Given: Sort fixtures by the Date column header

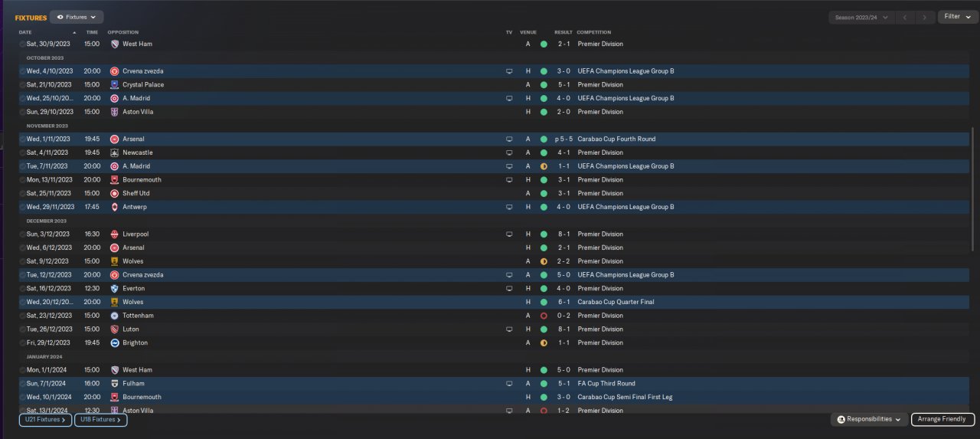Looking at the screenshot, I should [26, 32].
